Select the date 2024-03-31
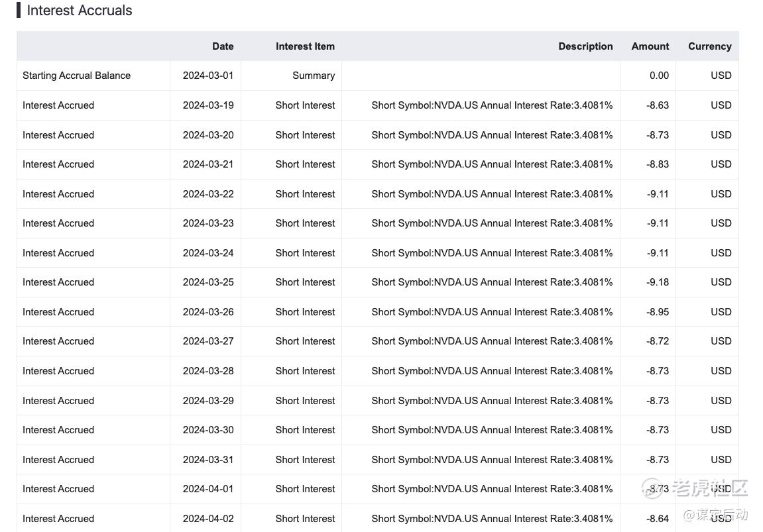The image size is (763, 532). click(208, 460)
